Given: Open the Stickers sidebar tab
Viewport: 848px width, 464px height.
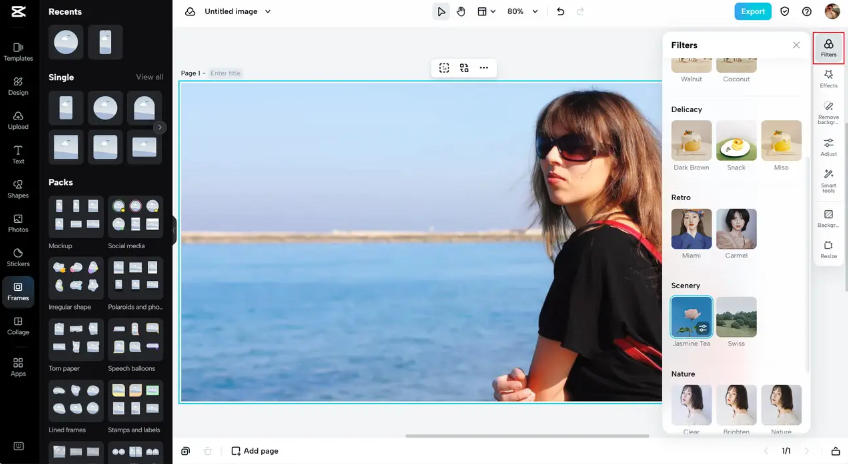Looking at the screenshot, I should click(18, 257).
